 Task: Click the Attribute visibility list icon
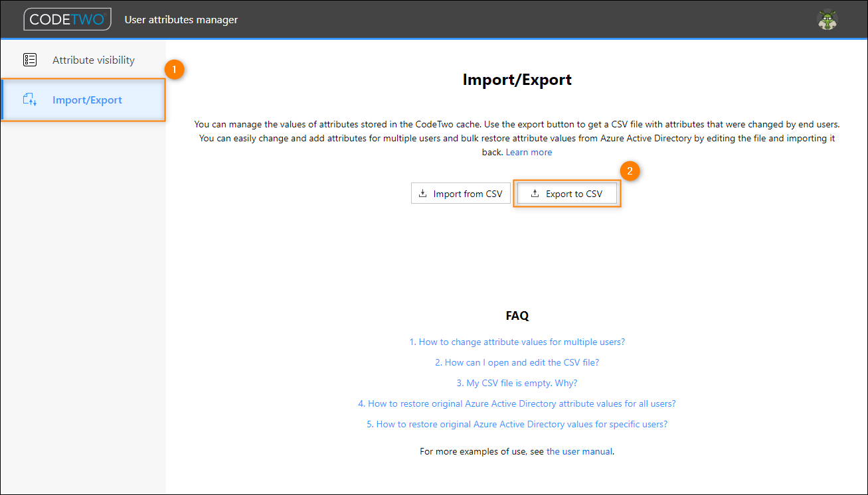[30, 60]
